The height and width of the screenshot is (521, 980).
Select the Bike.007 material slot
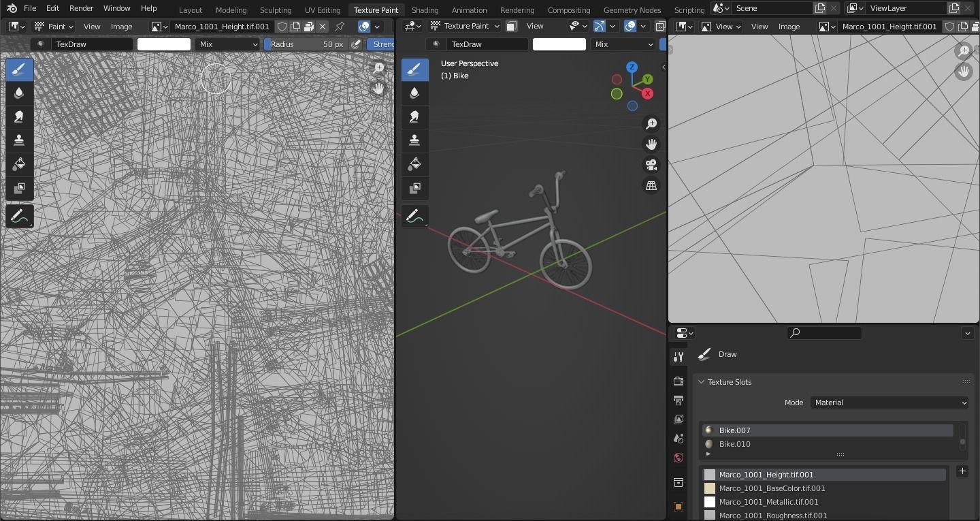click(x=828, y=430)
